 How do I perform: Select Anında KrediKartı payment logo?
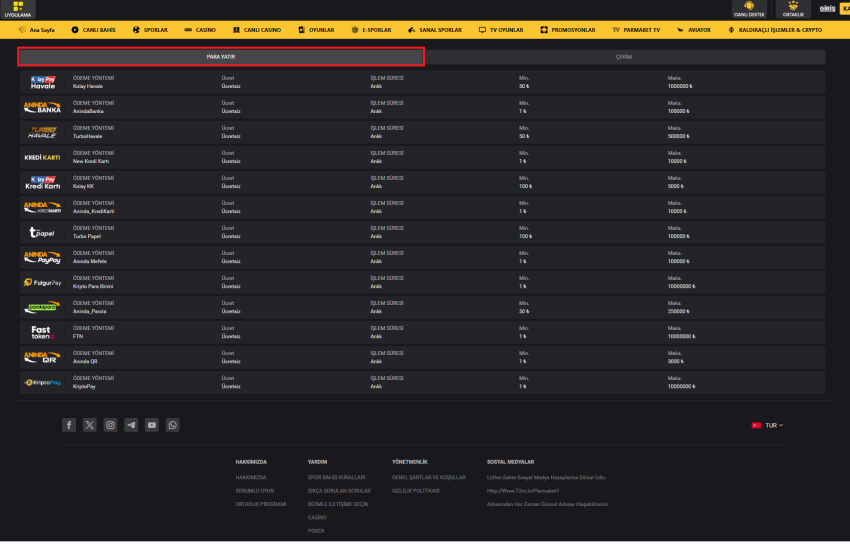click(x=42, y=208)
